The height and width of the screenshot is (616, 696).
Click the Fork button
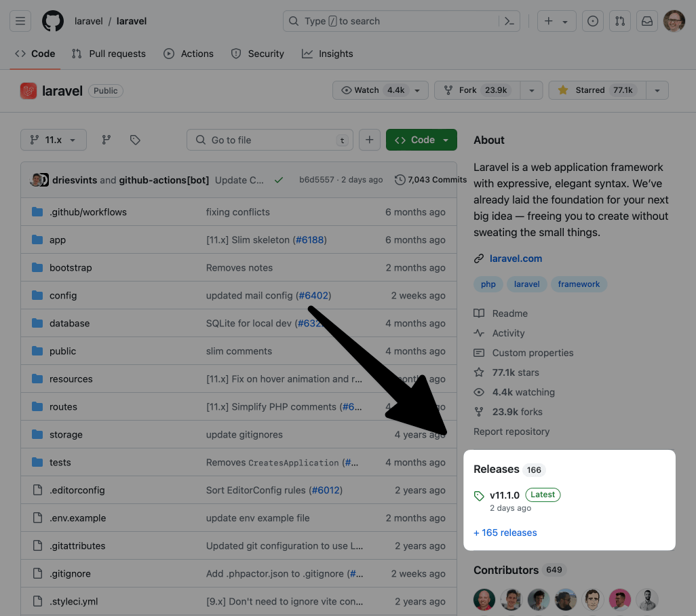click(x=477, y=90)
